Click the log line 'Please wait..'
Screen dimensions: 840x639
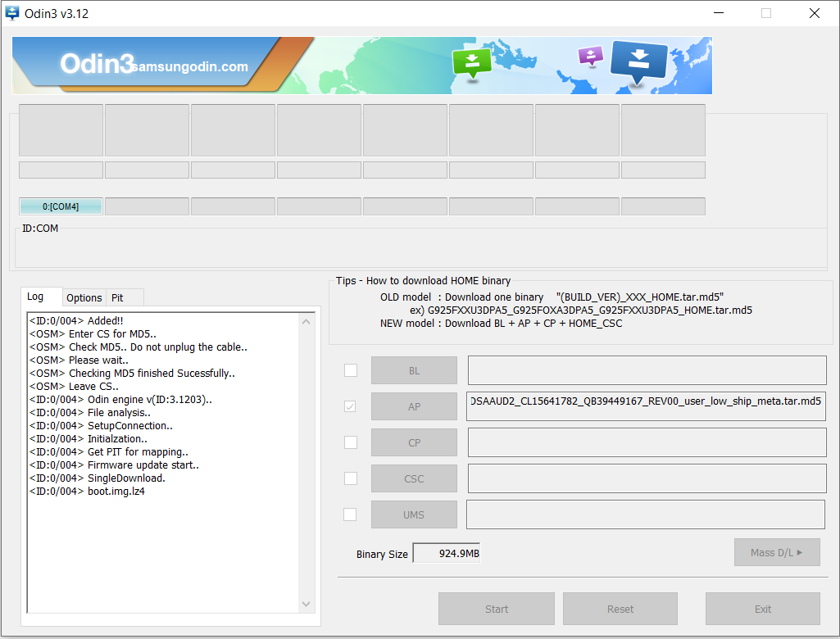click(79, 360)
